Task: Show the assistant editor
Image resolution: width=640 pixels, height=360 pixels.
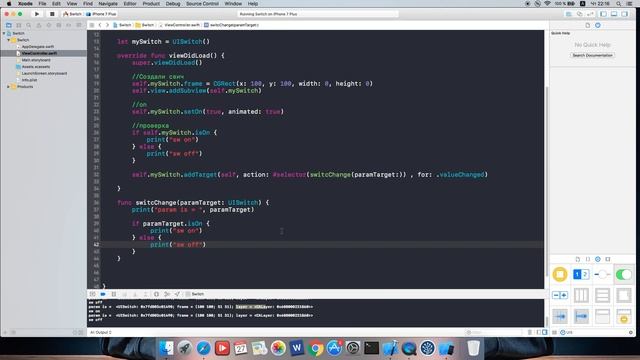Action: tap(579, 14)
